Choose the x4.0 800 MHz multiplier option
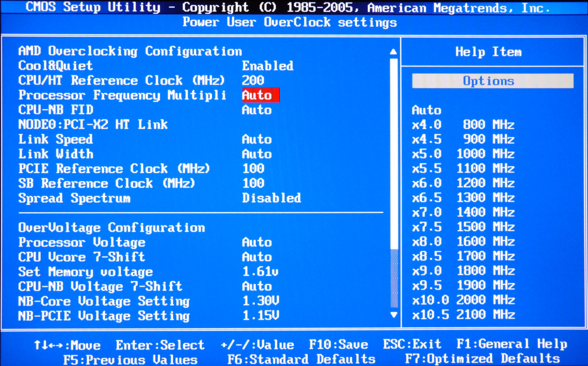Viewport: 588px width, 366px height. [x=463, y=125]
